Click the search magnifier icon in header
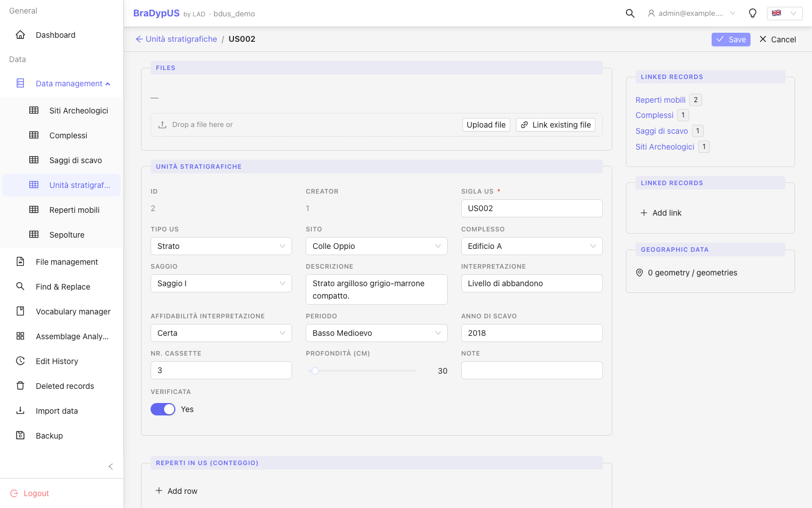This screenshot has width=812, height=508. (x=630, y=13)
